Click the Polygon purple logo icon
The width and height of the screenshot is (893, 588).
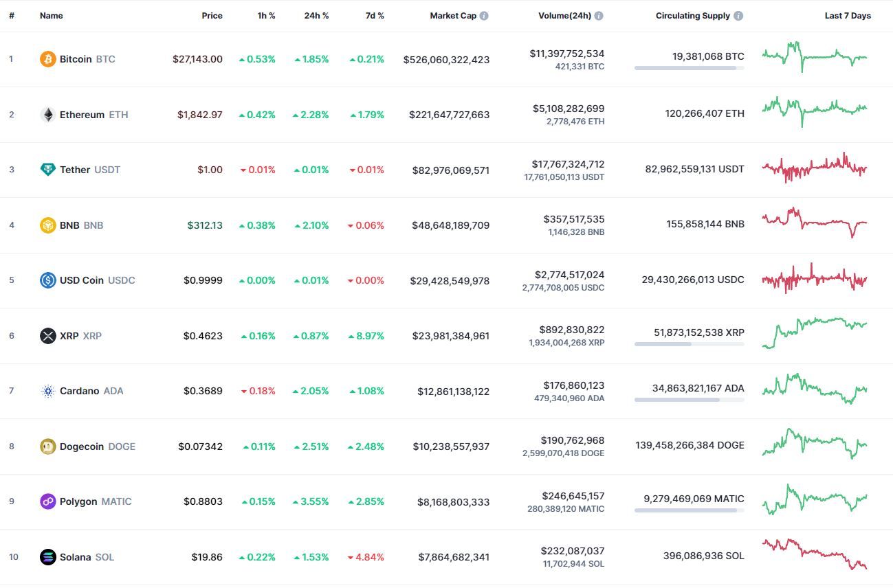[47, 501]
